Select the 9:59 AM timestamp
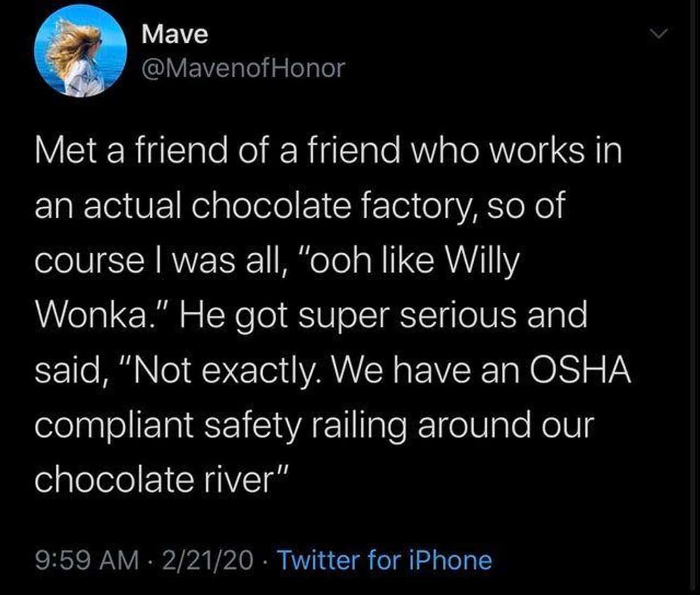700x595 pixels. [x=87, y=561]
